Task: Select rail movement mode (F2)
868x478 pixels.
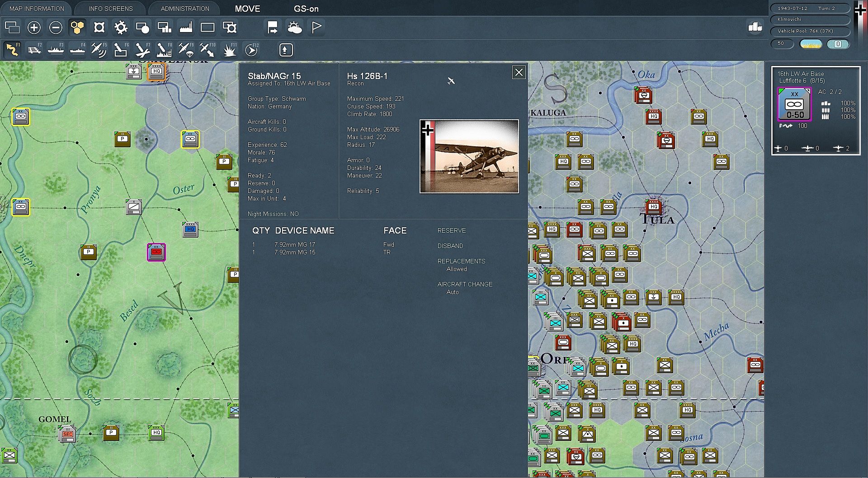Action: (x=34, y=50)
